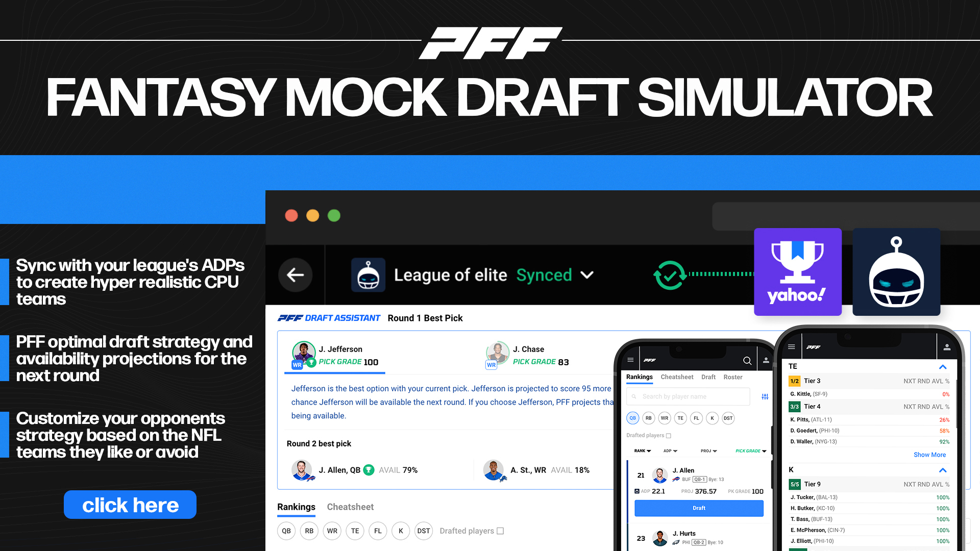Viewport: 980px width, 551px height.
Task: Select the Rankings tab
Action: [296, 507]
